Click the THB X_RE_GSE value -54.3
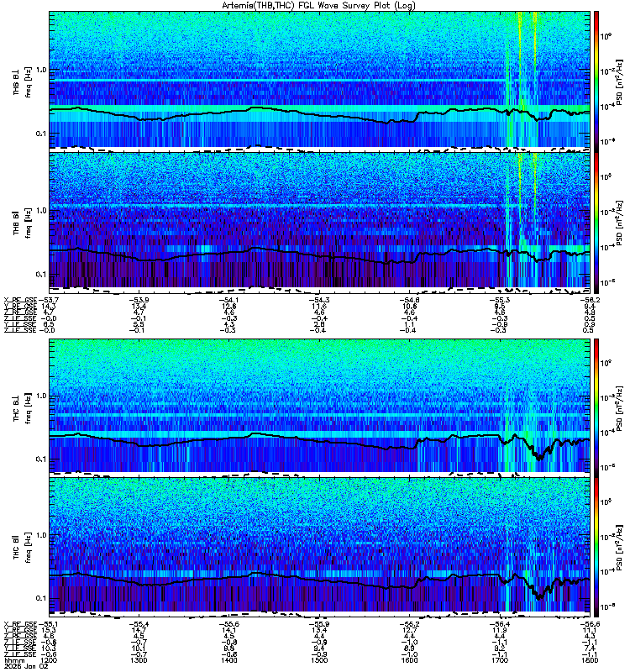The height and width of the screenshot is (672, 630). (319, 300)
